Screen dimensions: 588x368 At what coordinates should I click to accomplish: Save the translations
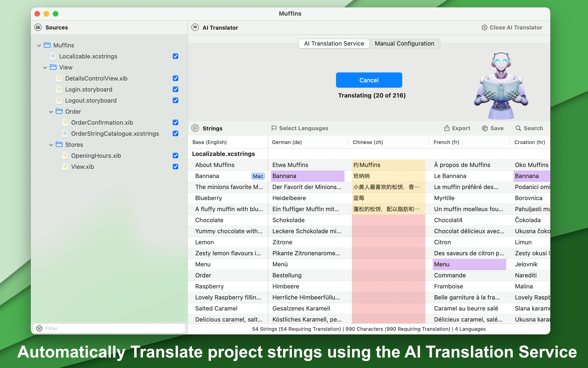493,128
